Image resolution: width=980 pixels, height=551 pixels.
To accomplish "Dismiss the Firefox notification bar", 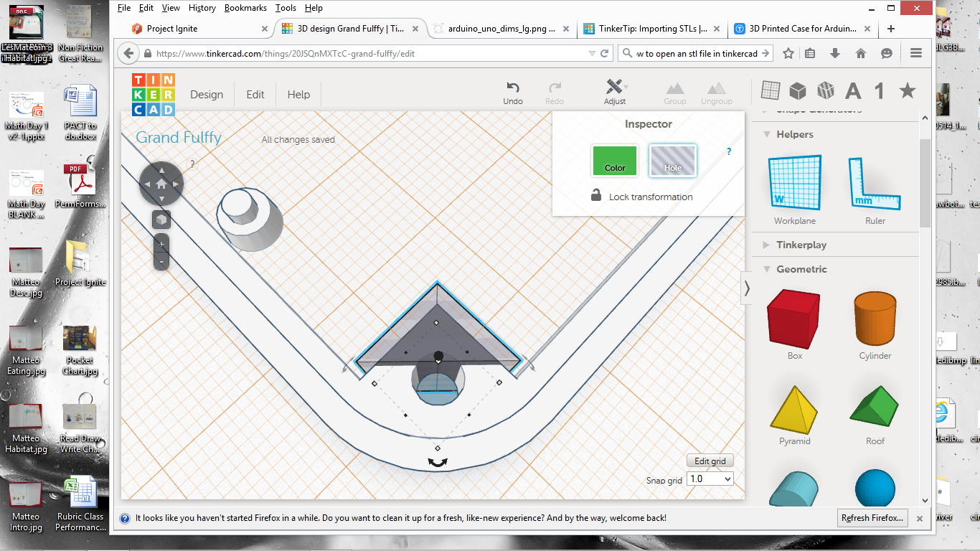I will (920, 518).
